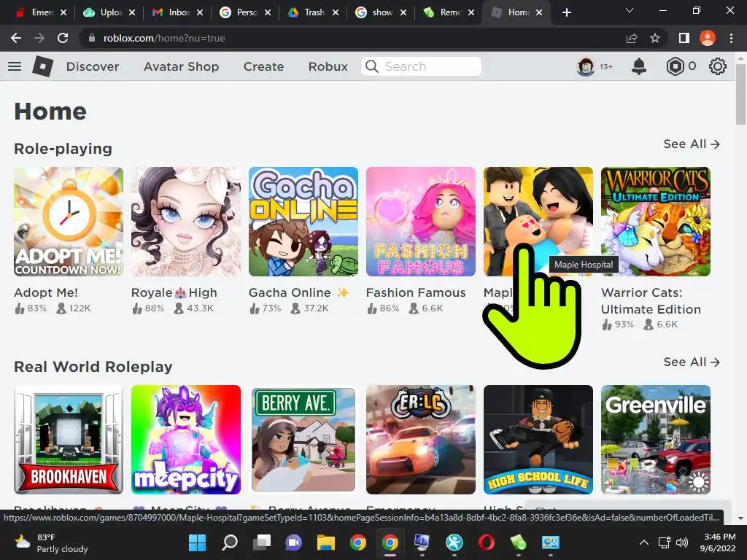
Task: Open the Robux balance hexagon icon
Action: (675, 66)
